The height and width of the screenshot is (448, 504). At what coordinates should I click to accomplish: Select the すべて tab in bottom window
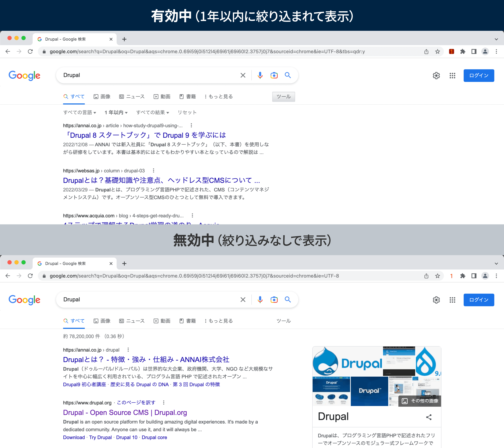click(74, 321)
